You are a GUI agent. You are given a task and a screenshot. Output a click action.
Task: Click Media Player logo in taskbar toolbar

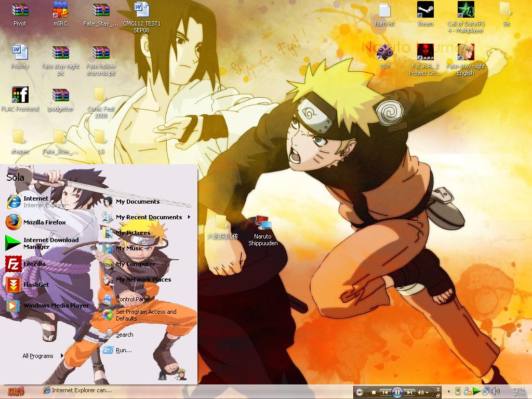[x=360, y=392]
